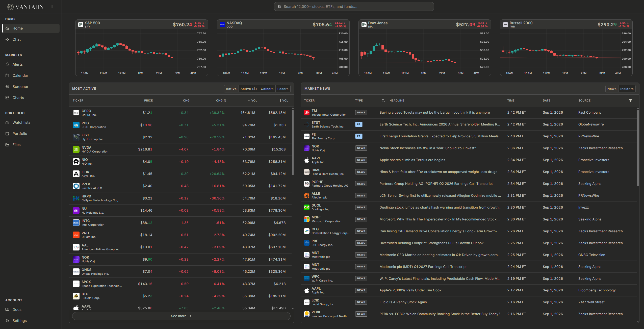Click the Settings gear icon
The image size is (644, 329).
(x=7, y=321)
